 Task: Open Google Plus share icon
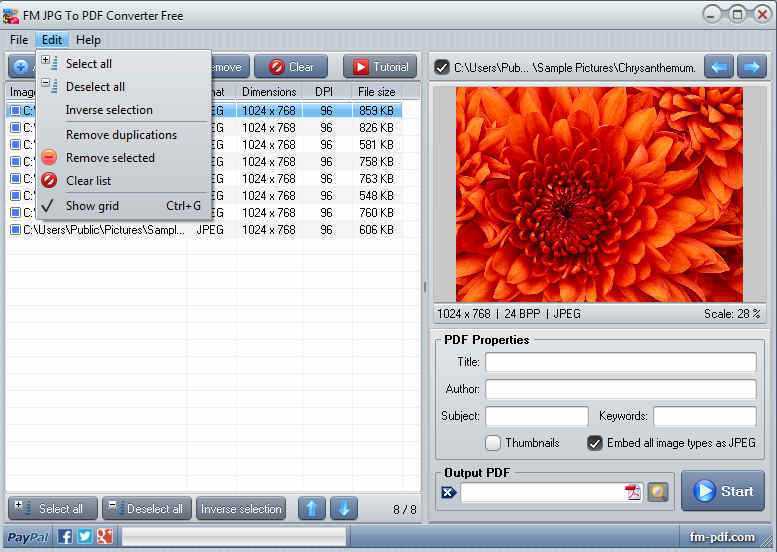pos(105,536)
